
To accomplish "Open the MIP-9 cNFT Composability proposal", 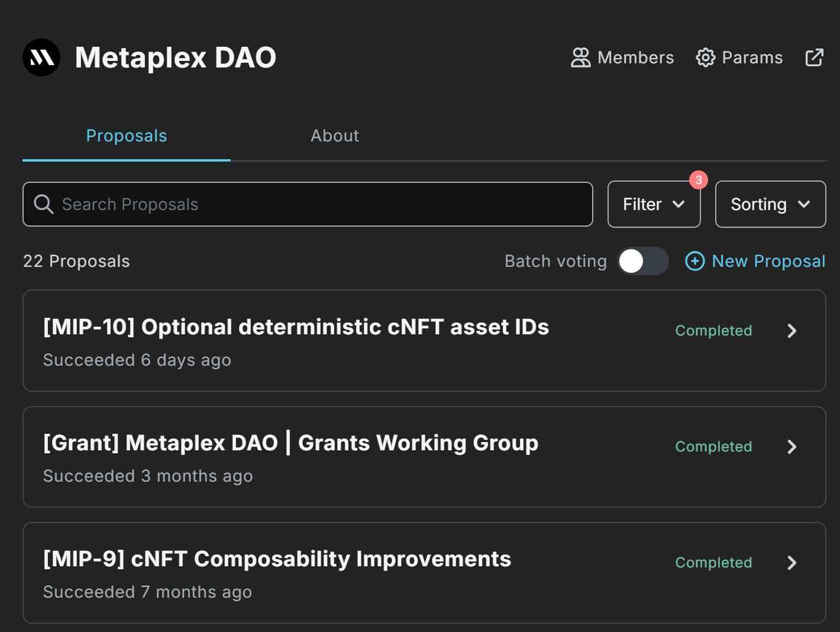I will pos(277,559).
